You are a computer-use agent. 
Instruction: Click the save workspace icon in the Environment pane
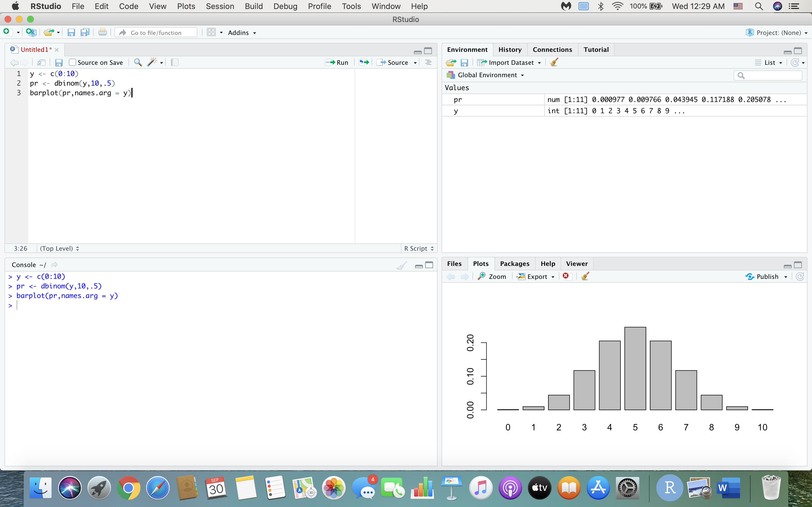click(x=464, y=63)
